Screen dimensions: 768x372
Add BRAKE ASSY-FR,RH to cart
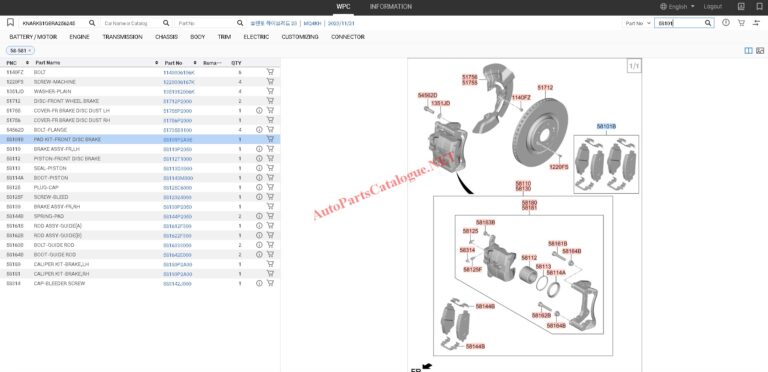pos(270,206)
